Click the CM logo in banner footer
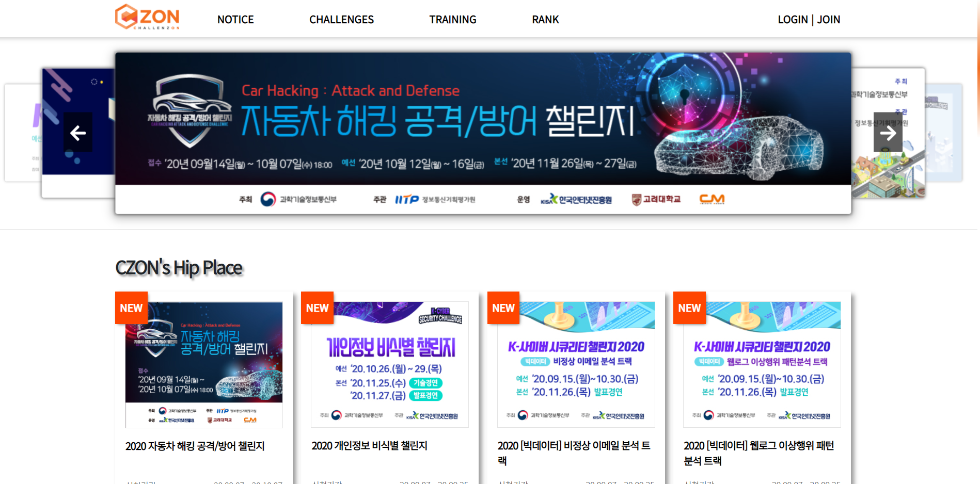The image size is (980, 484). click(712, 199)
